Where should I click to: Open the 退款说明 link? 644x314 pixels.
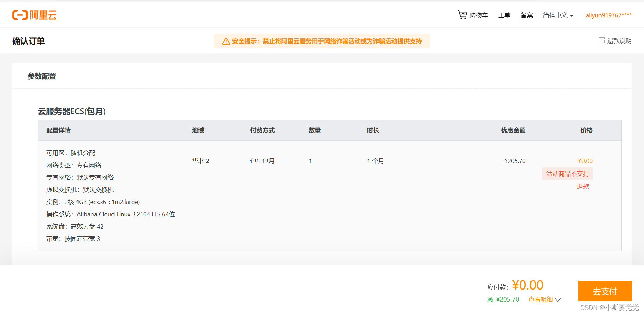619,41
